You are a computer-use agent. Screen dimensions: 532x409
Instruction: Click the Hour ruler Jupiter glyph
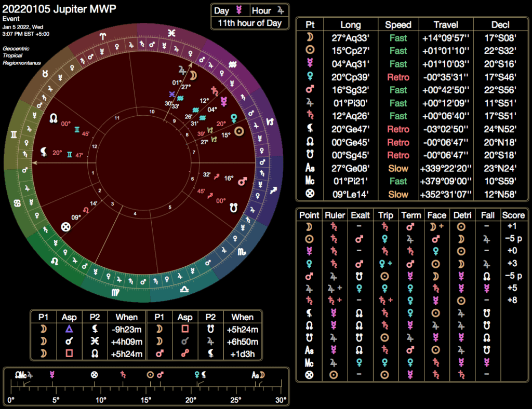281,10
